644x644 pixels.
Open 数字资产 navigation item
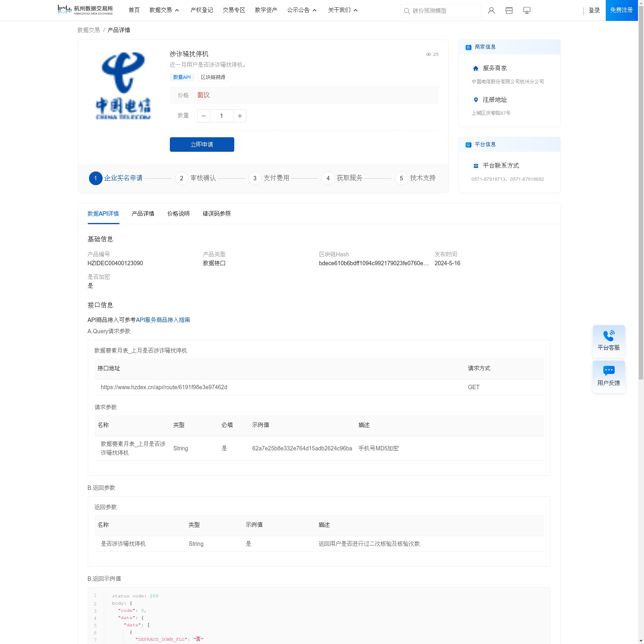266,10
